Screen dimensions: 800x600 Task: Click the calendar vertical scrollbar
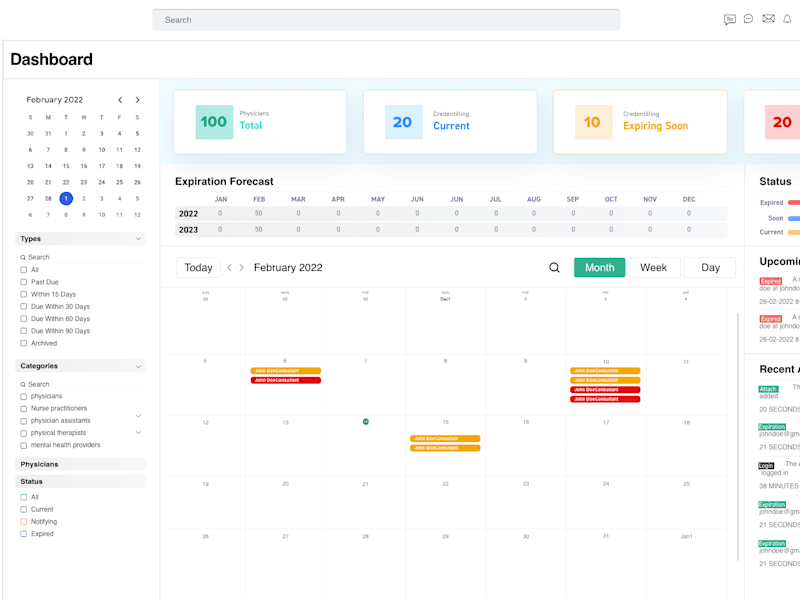(738, 436)
